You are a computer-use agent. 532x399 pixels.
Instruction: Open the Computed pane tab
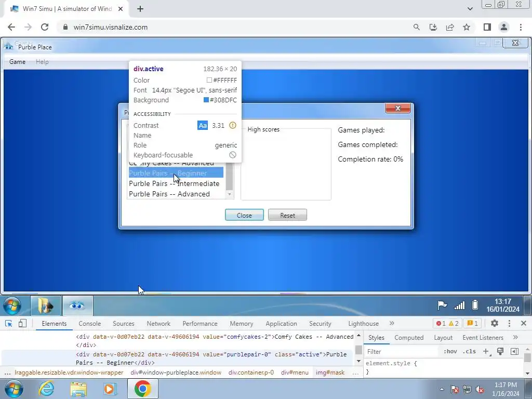point(409,338)
